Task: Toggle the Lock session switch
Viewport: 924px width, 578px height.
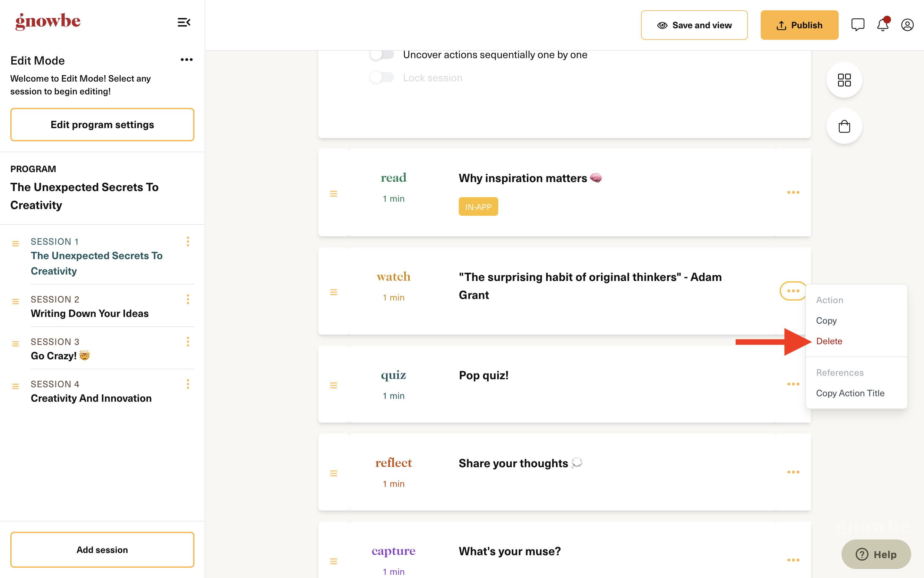Action: coord(381,78)
